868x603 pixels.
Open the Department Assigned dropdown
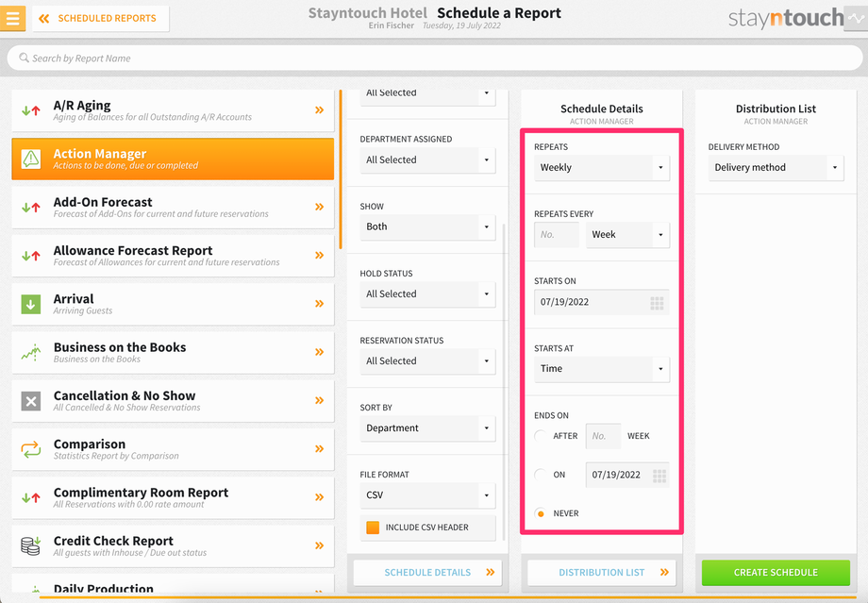[427, 160]
